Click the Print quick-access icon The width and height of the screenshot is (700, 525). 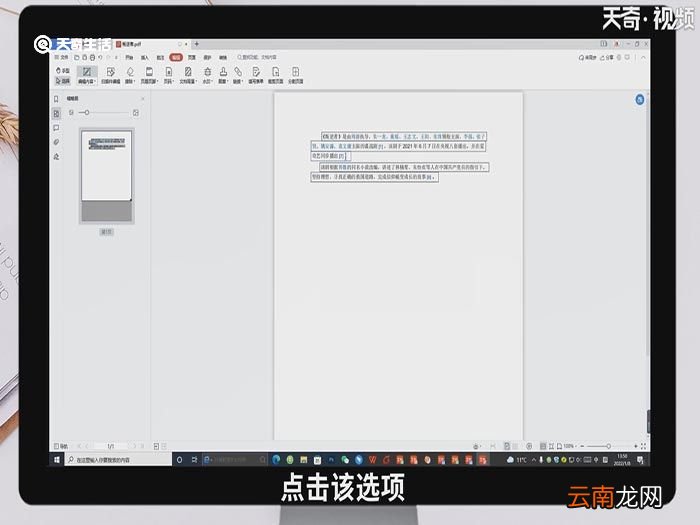[92, 58]
